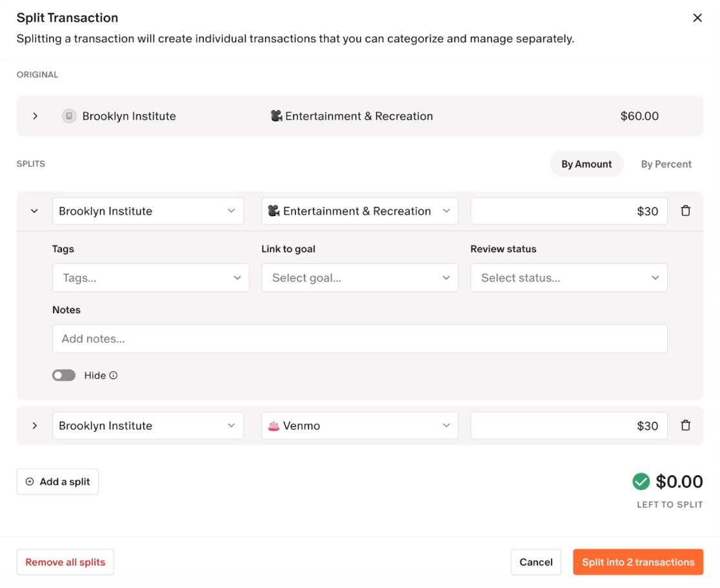Viewport: 720px width, 588px height.
Task: Toggle the Hide switch on
Action: pos(64,375)
